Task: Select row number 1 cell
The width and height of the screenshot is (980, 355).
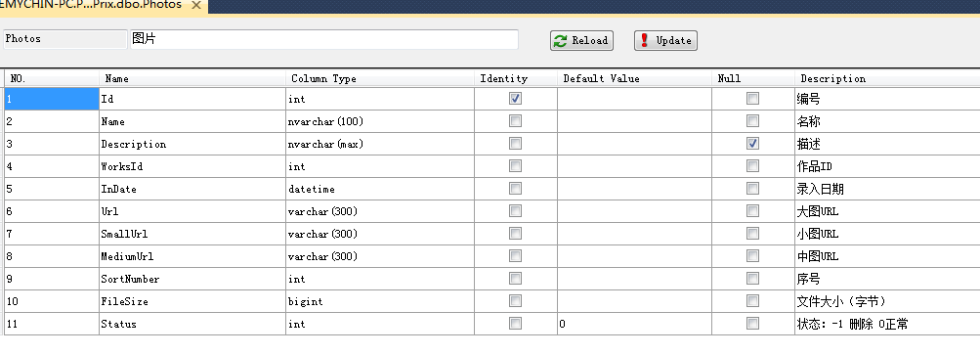Action: 52,99
